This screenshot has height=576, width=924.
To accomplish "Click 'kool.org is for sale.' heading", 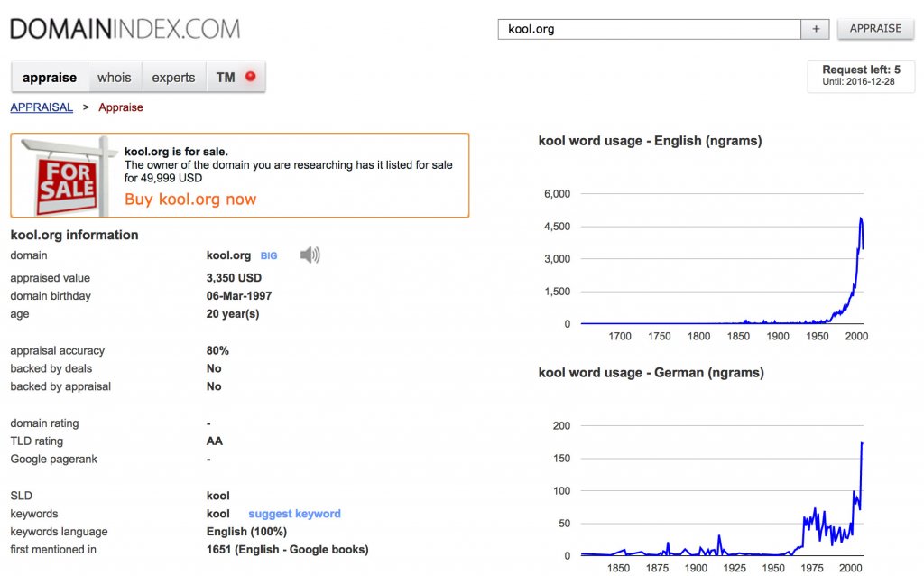I will point(176,152).
